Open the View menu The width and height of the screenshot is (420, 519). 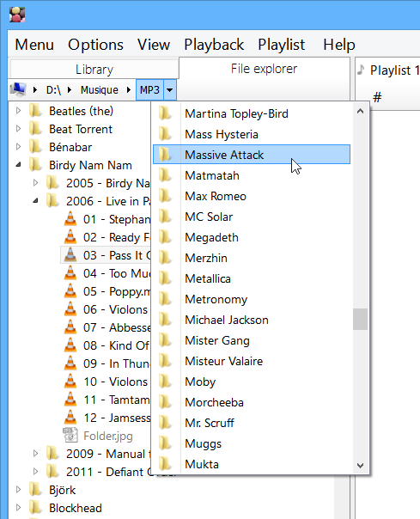tap(154, 45)
